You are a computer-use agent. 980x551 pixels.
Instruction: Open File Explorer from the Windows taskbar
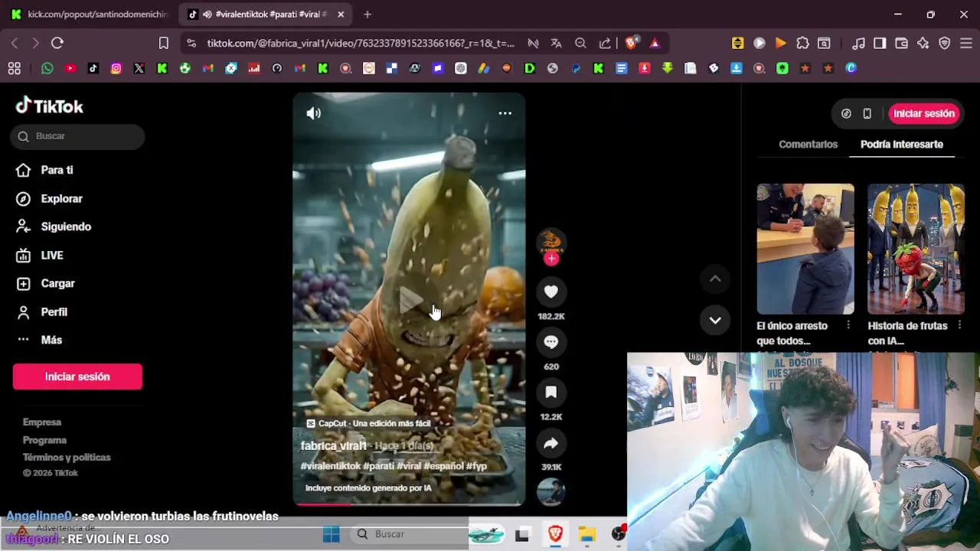click(587, 534)
